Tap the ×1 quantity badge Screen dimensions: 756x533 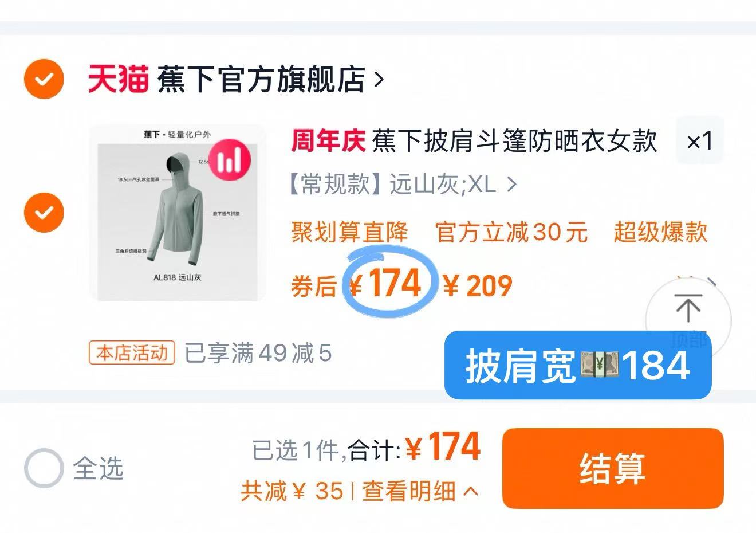pos(700,141)
